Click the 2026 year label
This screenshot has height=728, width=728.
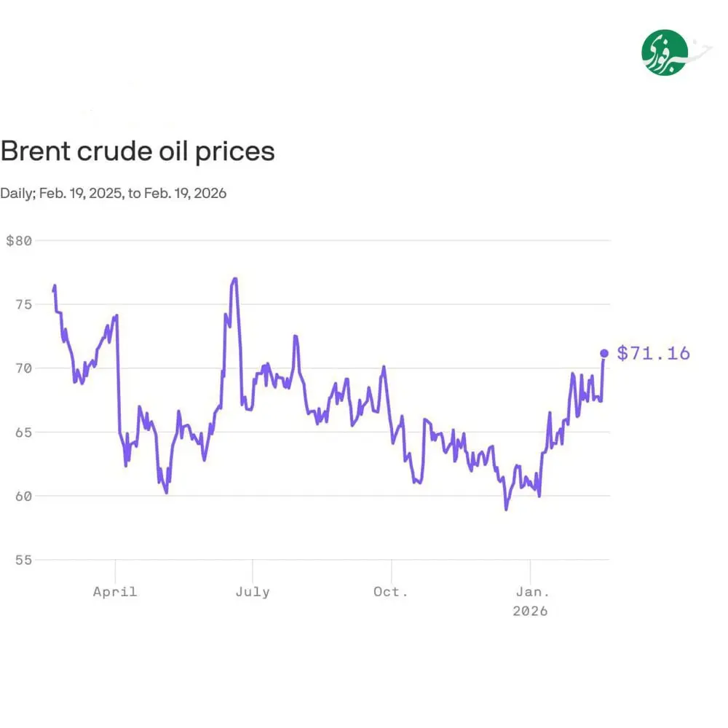pyautogui.click(x=530, y=611)
